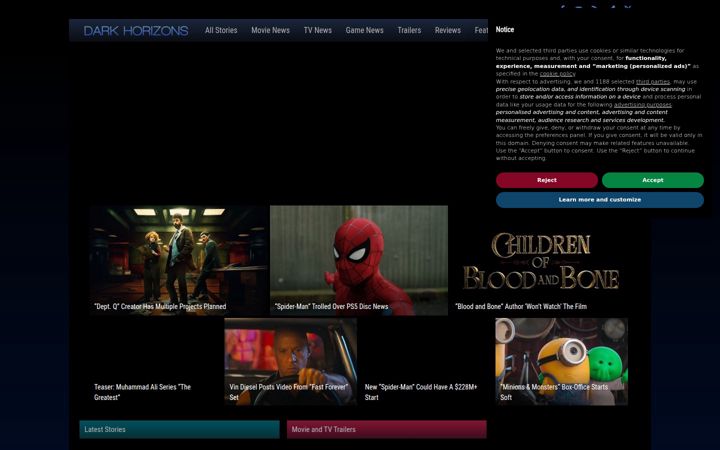720x450 pixels.
Task: Open the cookie policy link
Action: tap(557, 73)
